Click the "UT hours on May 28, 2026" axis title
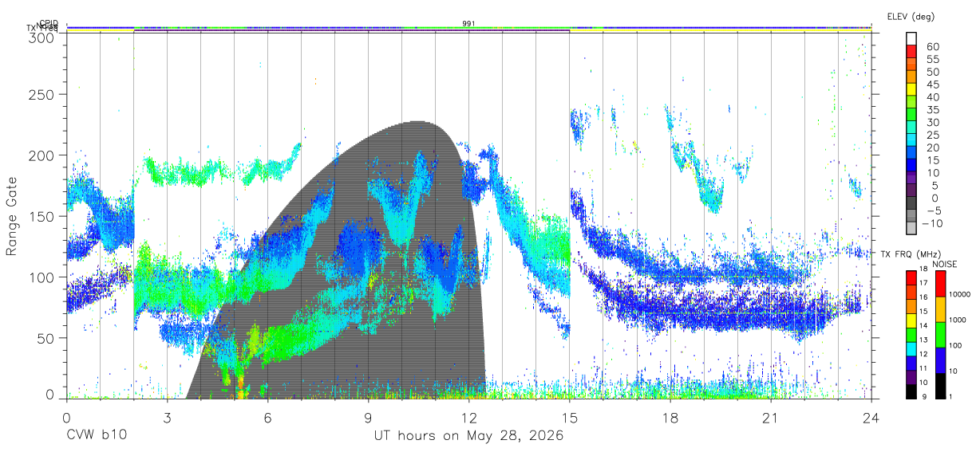 pos(468,436)
